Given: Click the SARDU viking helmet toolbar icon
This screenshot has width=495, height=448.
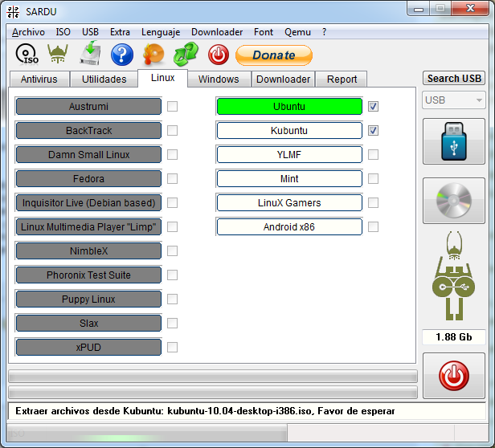Looking at the screenshot, I should 58,54.
